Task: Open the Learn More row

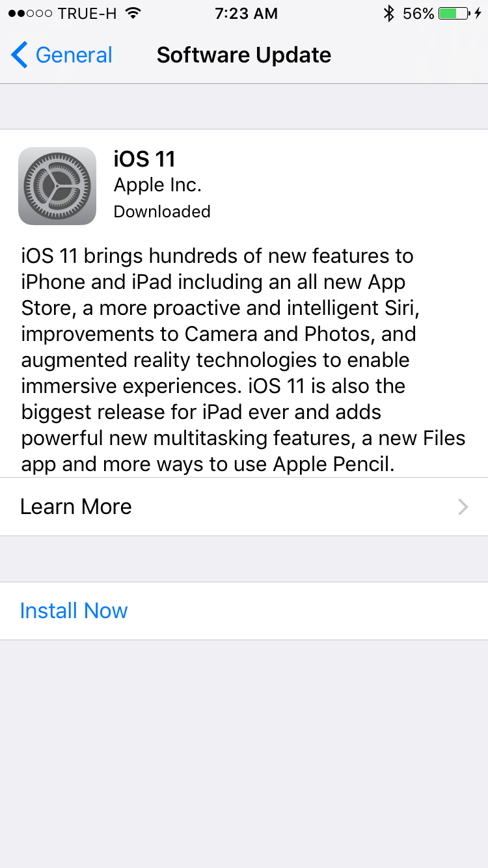Action: 244,507
